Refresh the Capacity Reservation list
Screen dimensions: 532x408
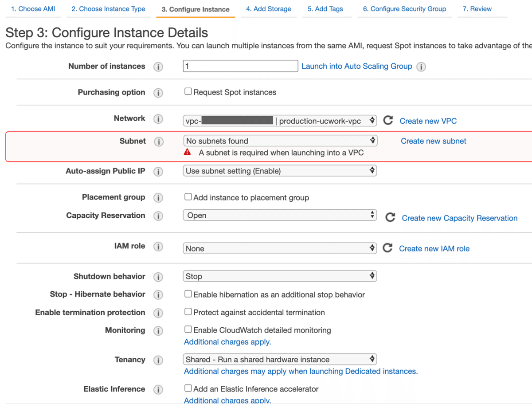[390, 218]
